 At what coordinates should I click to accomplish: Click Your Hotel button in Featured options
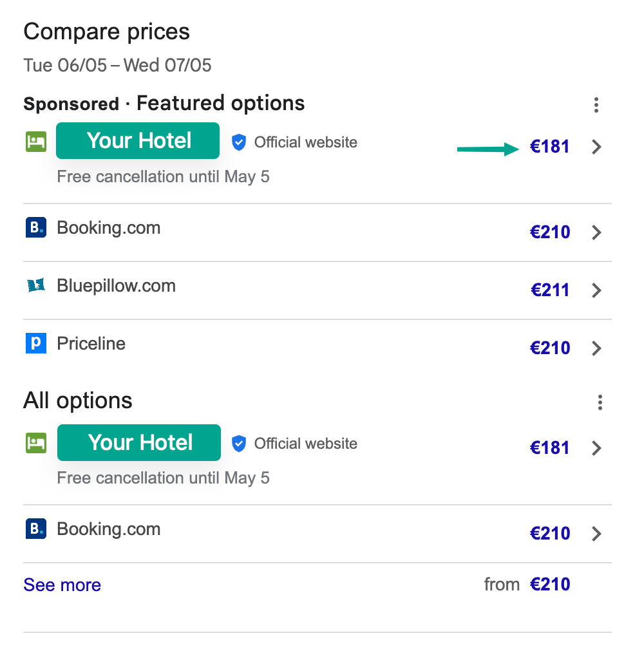138,140
